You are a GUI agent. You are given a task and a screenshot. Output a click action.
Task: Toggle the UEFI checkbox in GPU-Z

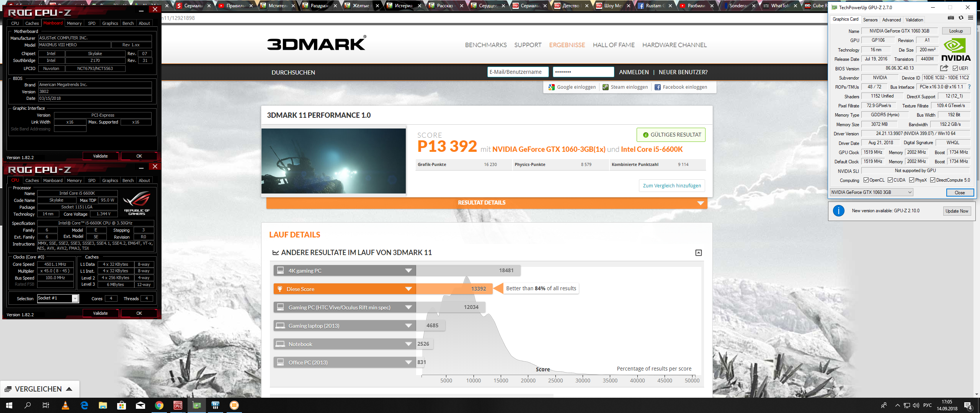pos(955,68)
